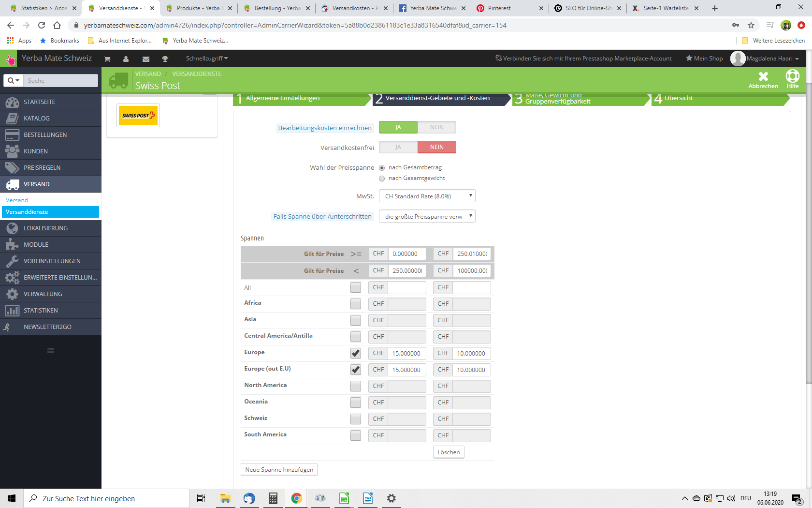Click the Preisregeln tag icon
This screenshot has width=812, height=508.
[x=12, y=168]
